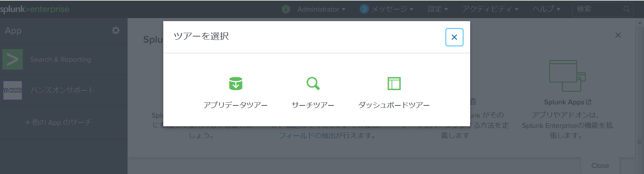Image resolution: width=644 pixels, height=174 pixels.
Task: Open the フィールドの抽出 link
Action: click(307, 135)
